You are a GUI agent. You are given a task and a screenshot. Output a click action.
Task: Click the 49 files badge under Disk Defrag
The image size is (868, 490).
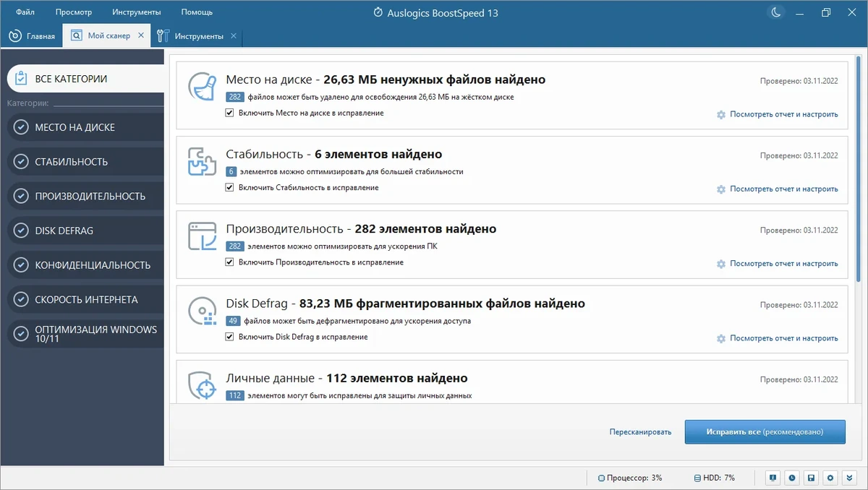coord(233,321)
